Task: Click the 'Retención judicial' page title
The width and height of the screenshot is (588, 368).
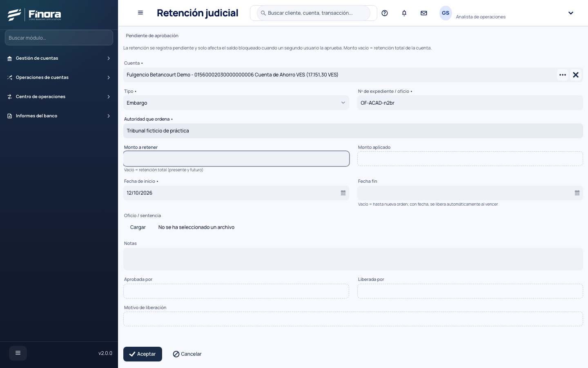Action: point(198,13)
